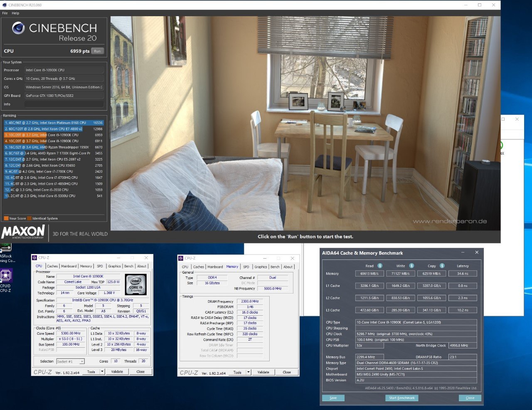Open the File menu in Cinebench
Image resolution: width=532 pixels, height=410 pixels.
click(5, 13)
